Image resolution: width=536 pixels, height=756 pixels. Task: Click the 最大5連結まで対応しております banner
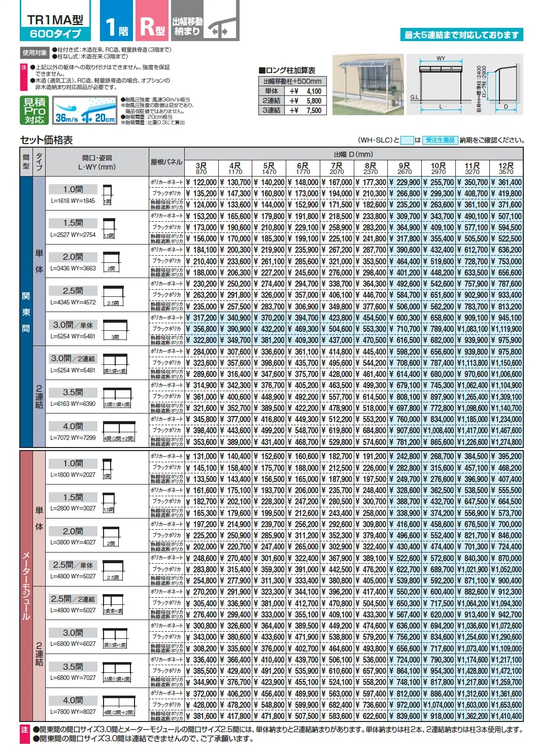point(461,35)
